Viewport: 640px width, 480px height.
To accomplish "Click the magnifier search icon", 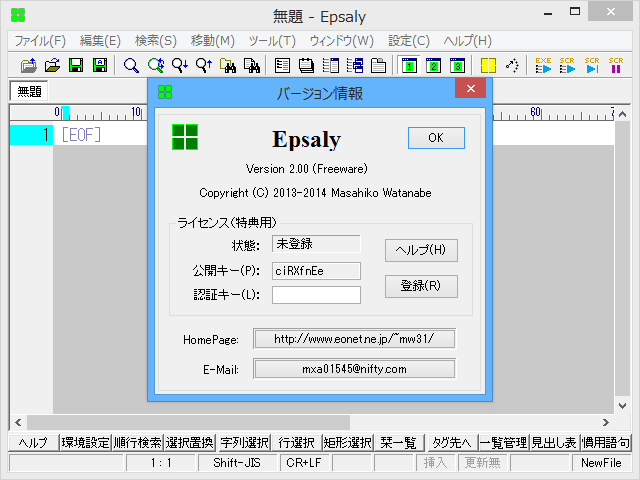I will click(131, 65).
